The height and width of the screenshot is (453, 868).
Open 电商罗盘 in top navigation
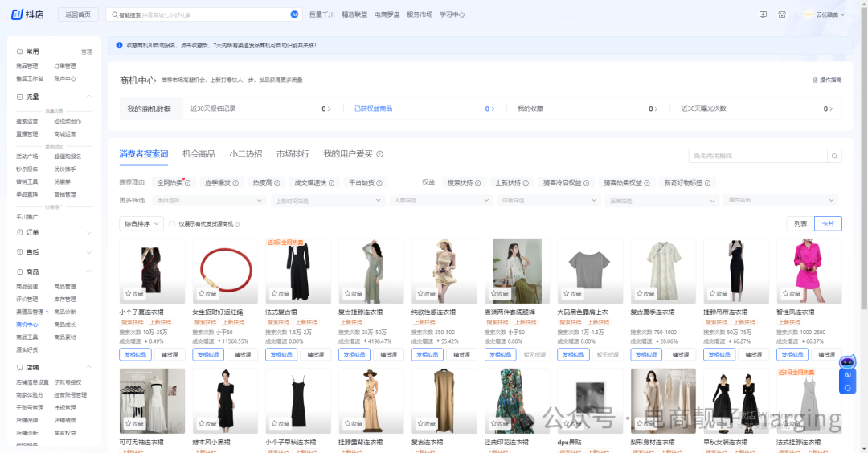(387, 14)
